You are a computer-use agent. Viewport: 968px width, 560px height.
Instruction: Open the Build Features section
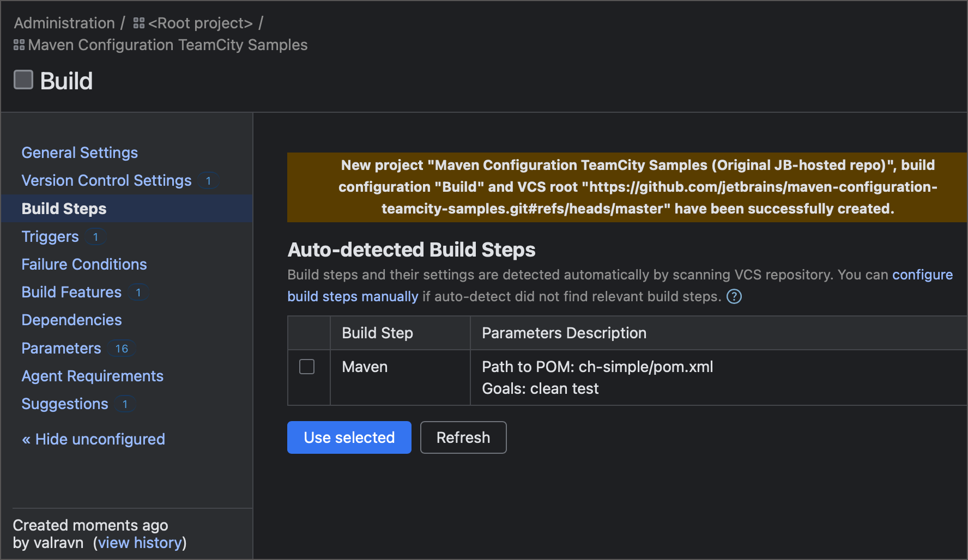[x=71, y=292]
